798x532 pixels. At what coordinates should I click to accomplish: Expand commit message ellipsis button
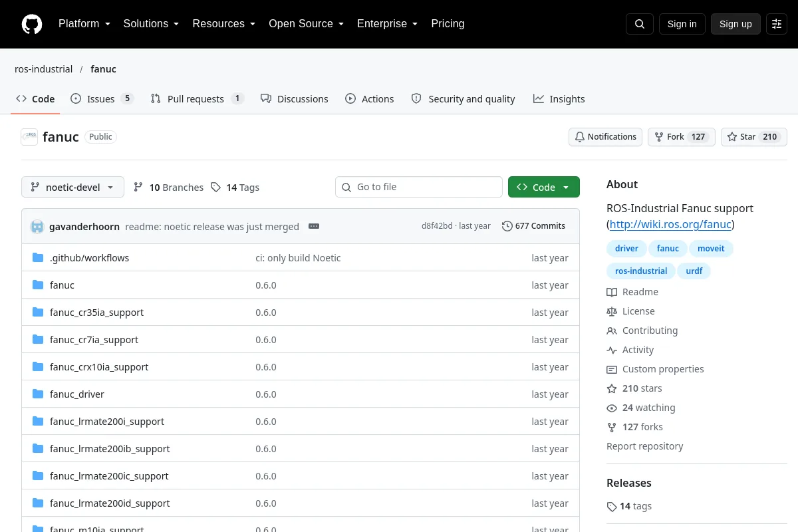pos(314,226)
